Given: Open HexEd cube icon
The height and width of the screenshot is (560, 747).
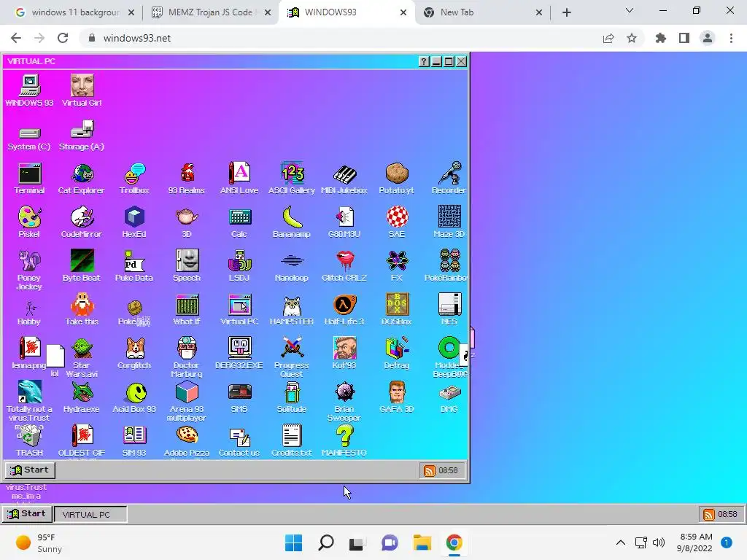Looking at the screenshot, I should (134, 222).
